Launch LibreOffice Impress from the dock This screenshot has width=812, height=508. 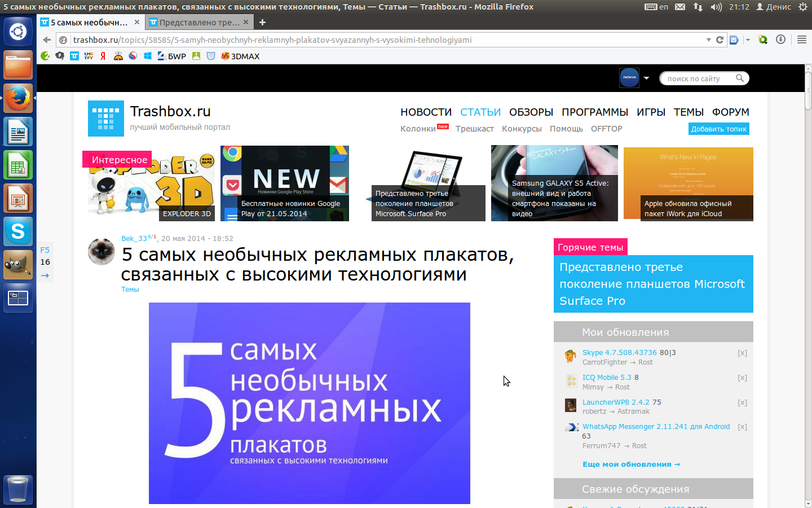pyautogui.click(x=18, y=198)
